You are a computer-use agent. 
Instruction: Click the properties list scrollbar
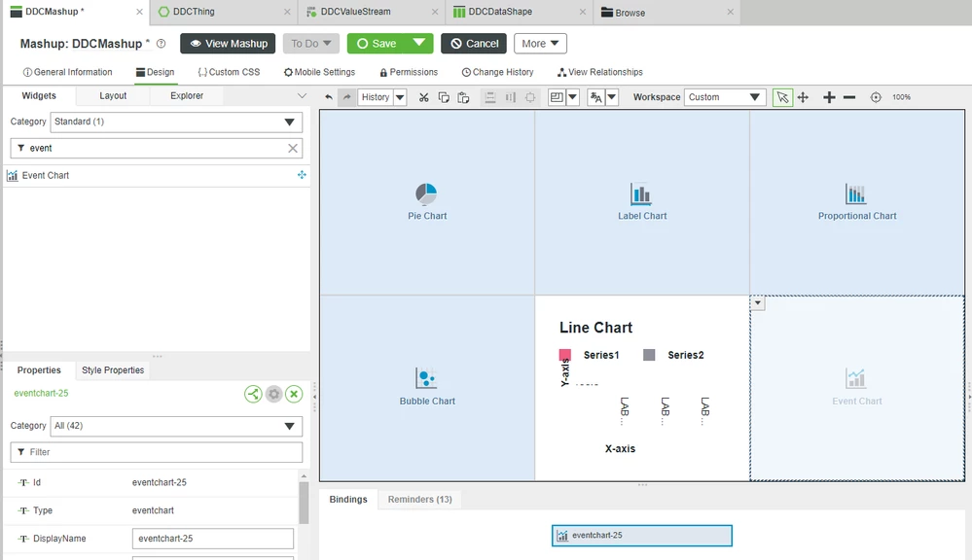[304, 503]
